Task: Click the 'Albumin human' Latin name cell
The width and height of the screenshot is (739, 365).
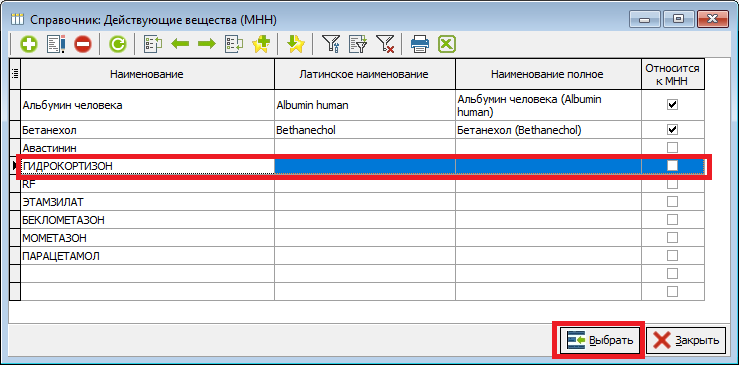Action: pos(364,105)
